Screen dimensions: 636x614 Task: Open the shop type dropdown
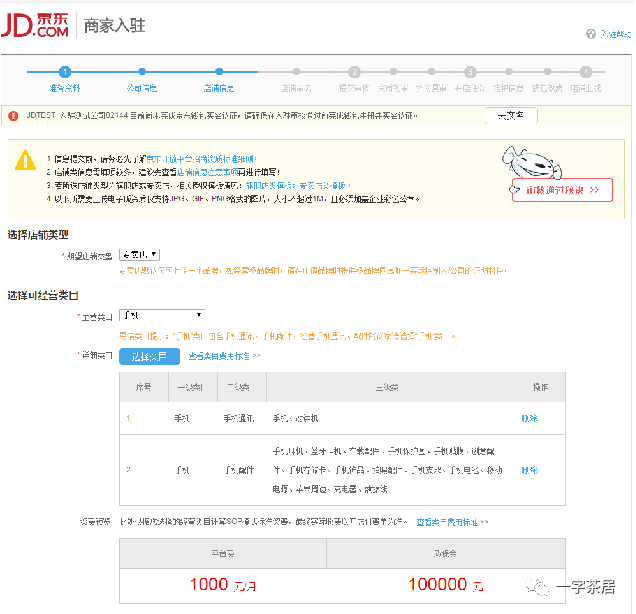click(x=140, y=255)
